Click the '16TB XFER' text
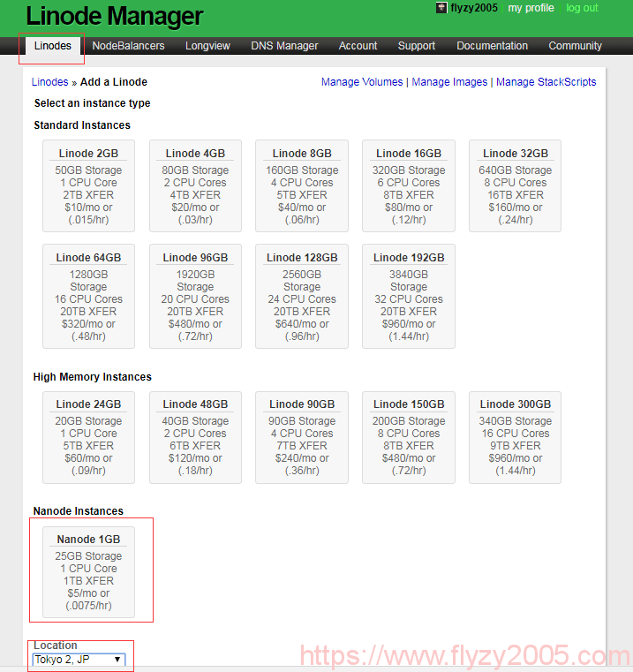The height and width of the screenshot is (672, 633). tap(516, 195)
